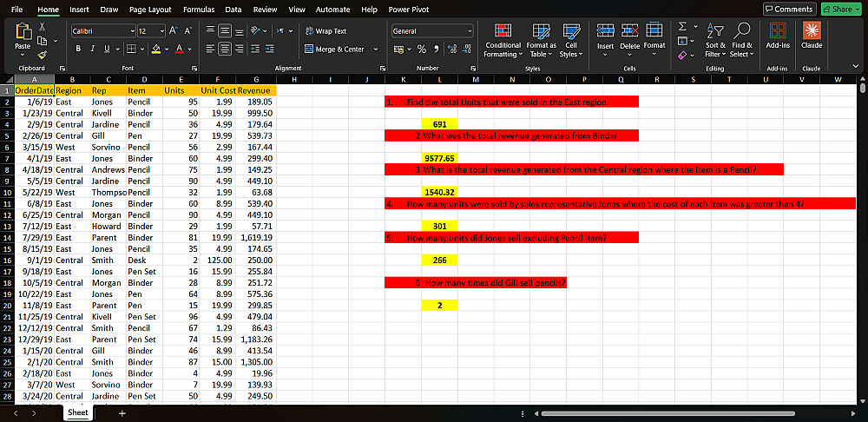
Task: Switch to the Formulas tab
Action: click(198, 10)
